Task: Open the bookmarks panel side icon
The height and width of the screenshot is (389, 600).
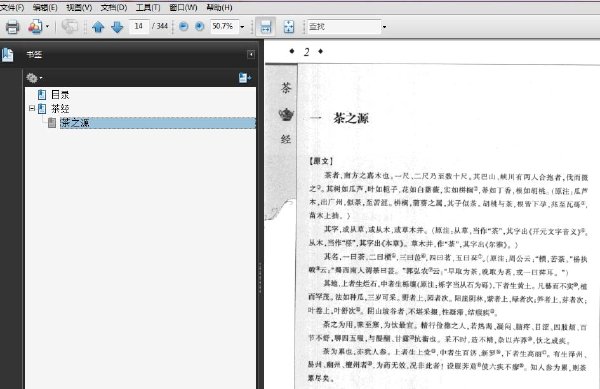Action: click(7, 55)
